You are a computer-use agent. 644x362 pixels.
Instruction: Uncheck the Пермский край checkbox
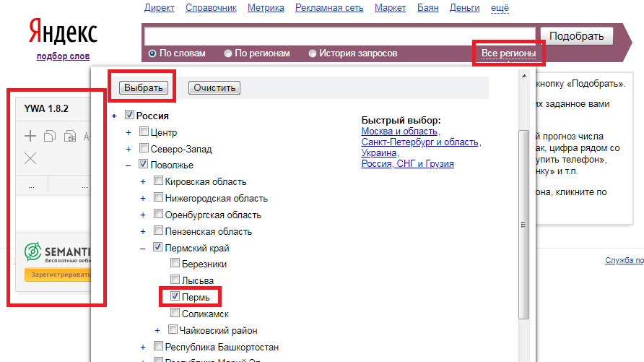[x=157, y=247]
